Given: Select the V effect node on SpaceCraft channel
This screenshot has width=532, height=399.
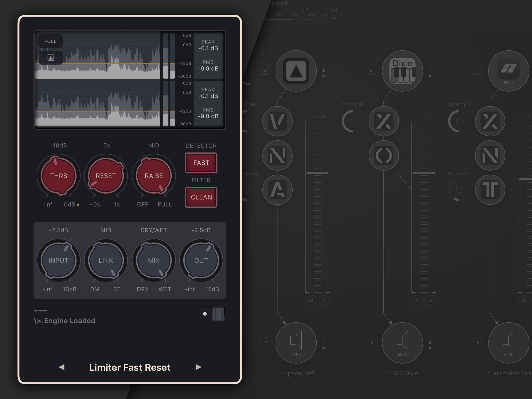Looking at the screenshot, I should [277, 121].
